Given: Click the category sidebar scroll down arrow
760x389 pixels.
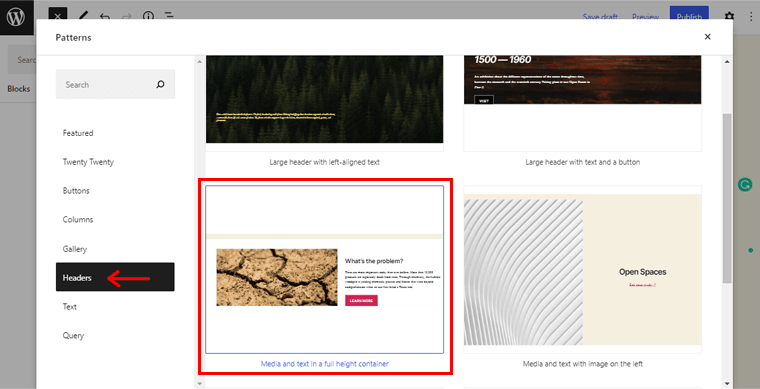Looking at the screenshot, I should pyautogui.click(x=199, y=383).
